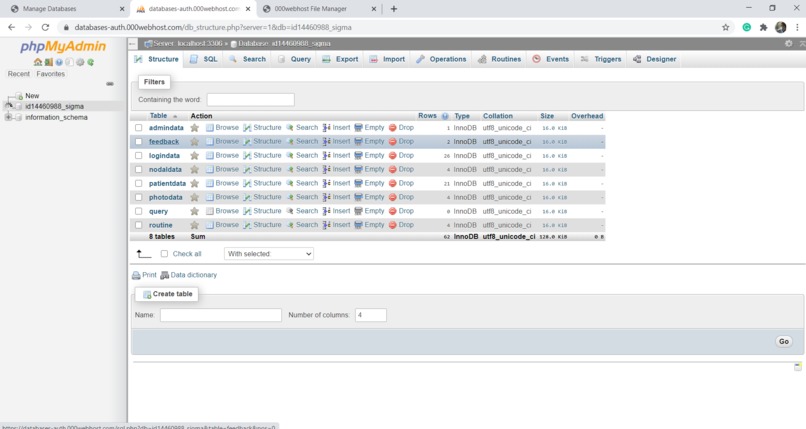Open the Data dictionary link
Viewport: 806px width, 429px height.
(189, 275)
